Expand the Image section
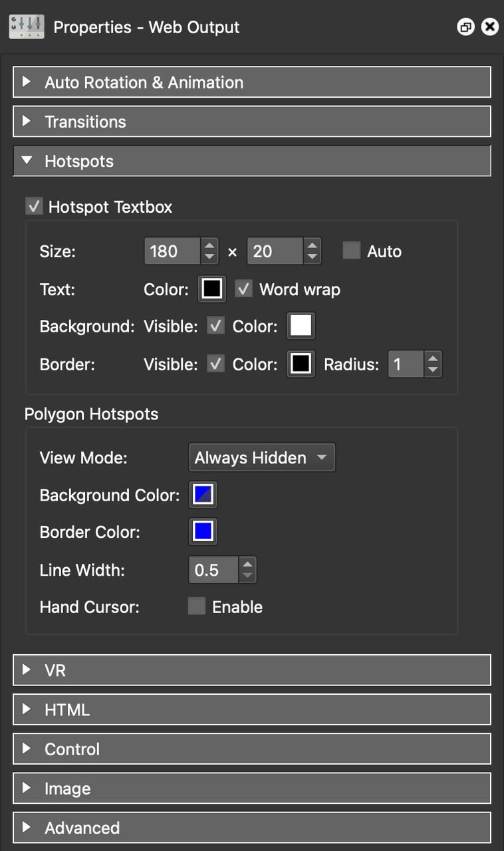 point(252,789)
